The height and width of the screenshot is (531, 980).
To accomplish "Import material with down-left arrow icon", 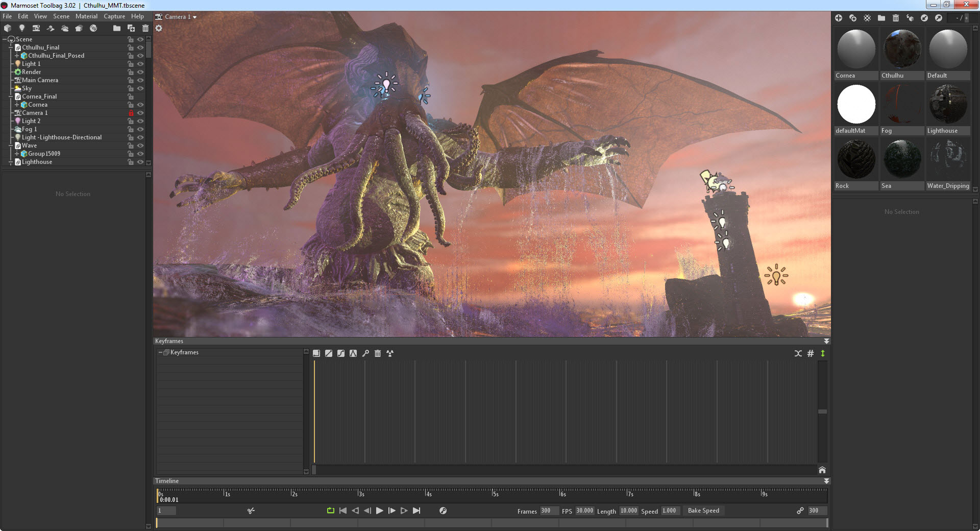I will click(924, 18).
